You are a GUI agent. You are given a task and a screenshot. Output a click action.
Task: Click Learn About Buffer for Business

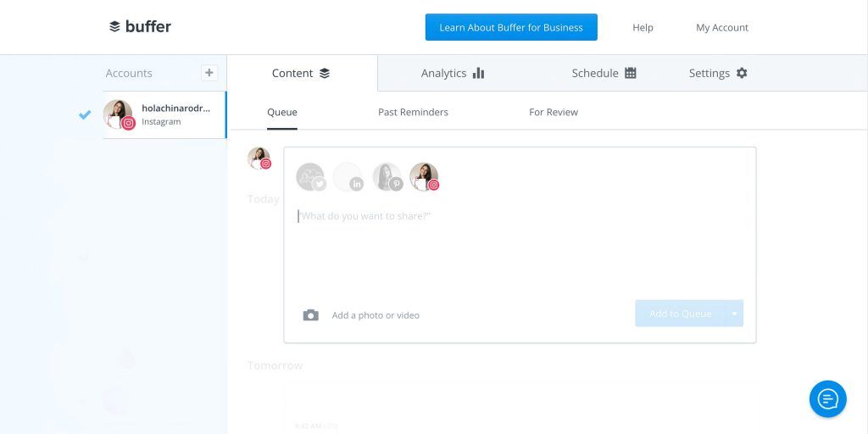511,27
